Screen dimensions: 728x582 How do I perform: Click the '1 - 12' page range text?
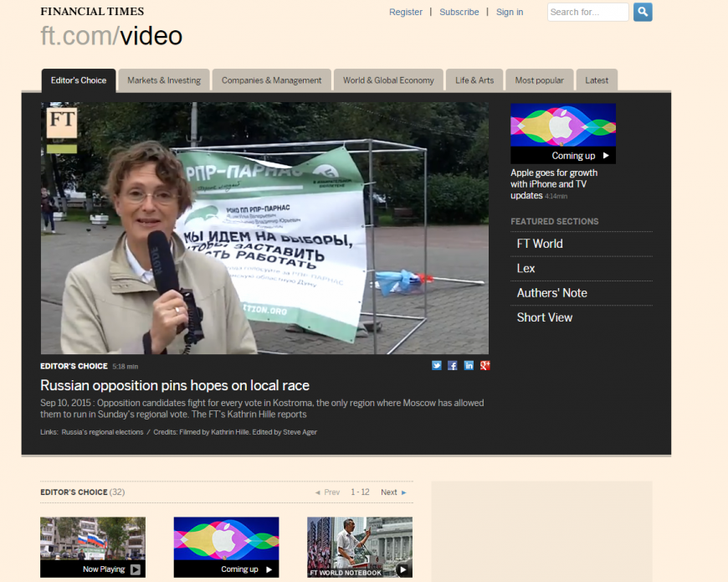click(361, 492)
